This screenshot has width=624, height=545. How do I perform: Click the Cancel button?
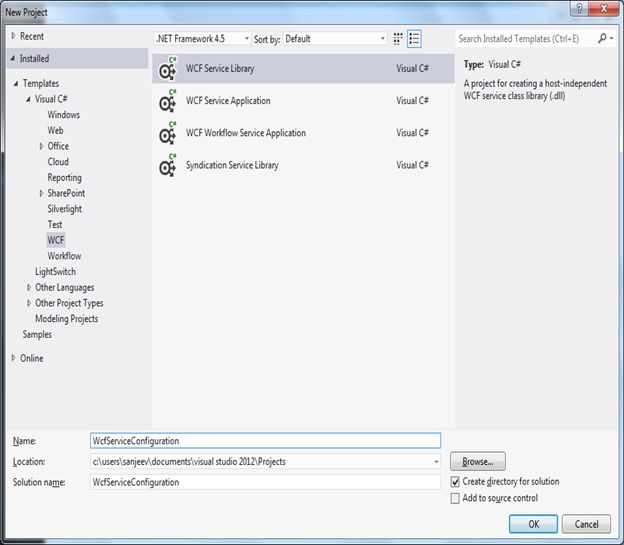click(586, 524)
